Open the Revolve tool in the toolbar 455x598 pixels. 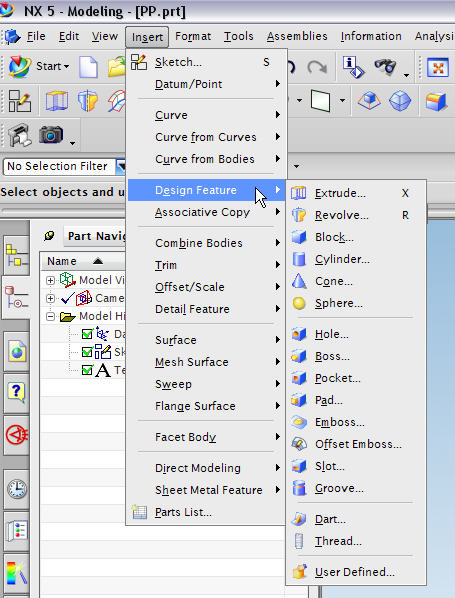87,101
